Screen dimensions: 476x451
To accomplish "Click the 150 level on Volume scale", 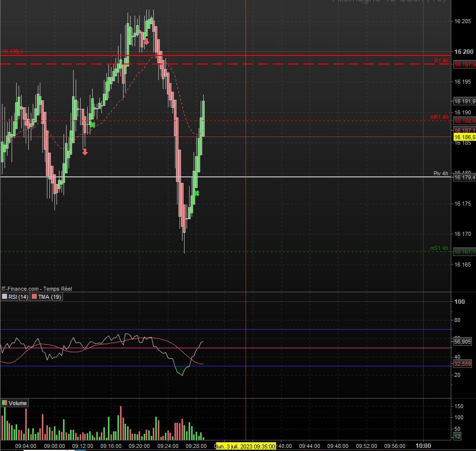I will click(459, 406).
